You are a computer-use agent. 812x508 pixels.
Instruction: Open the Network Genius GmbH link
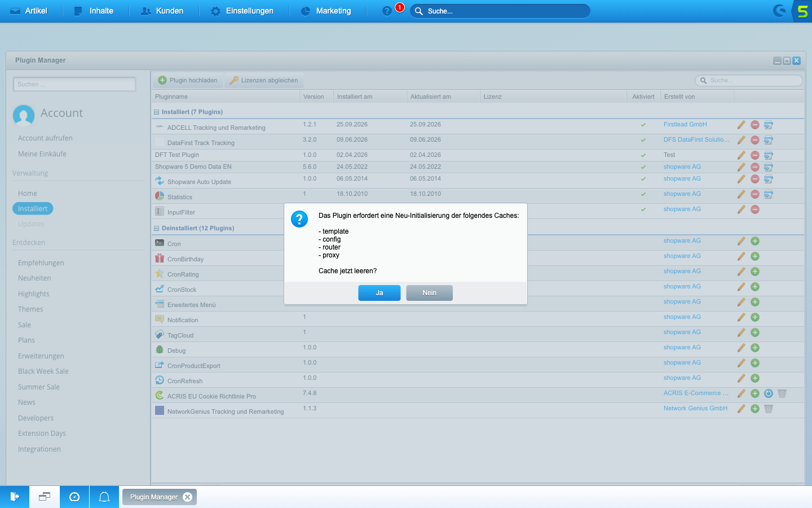[695, 408]
